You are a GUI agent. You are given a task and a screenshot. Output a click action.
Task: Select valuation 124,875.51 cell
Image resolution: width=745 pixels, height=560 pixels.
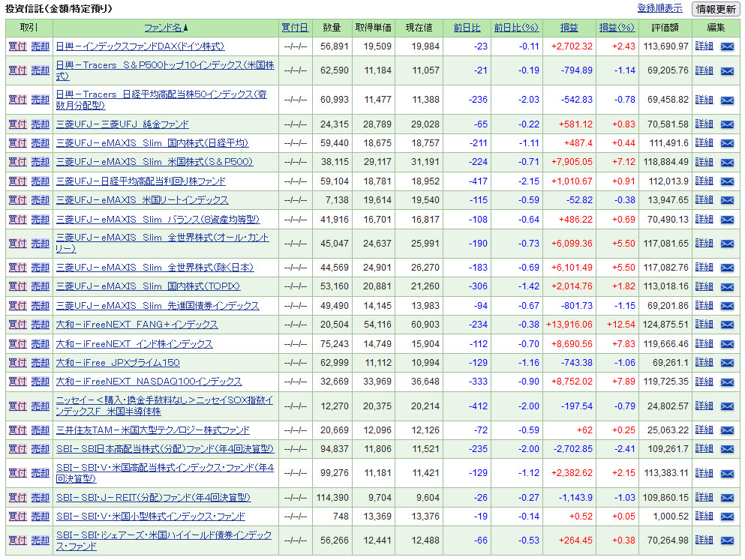pos(665,325)
